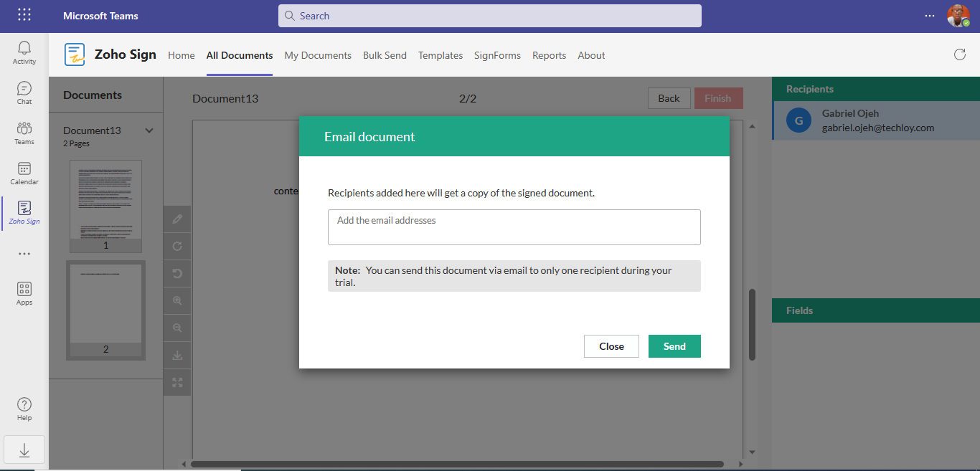The image size is (980, 471).
Task: Show more apps via sidebar ellipsis
Action: coord(24,254)
